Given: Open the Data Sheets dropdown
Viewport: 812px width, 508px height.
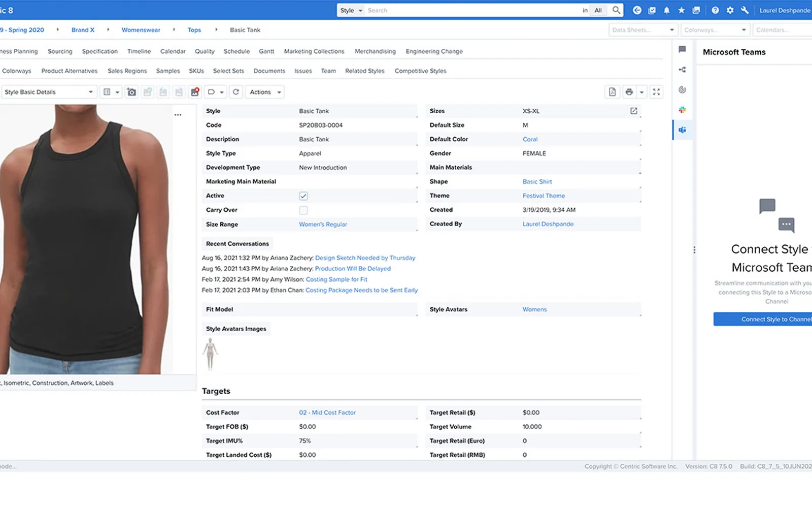Looking at the screenshot, I should point(643,30).
